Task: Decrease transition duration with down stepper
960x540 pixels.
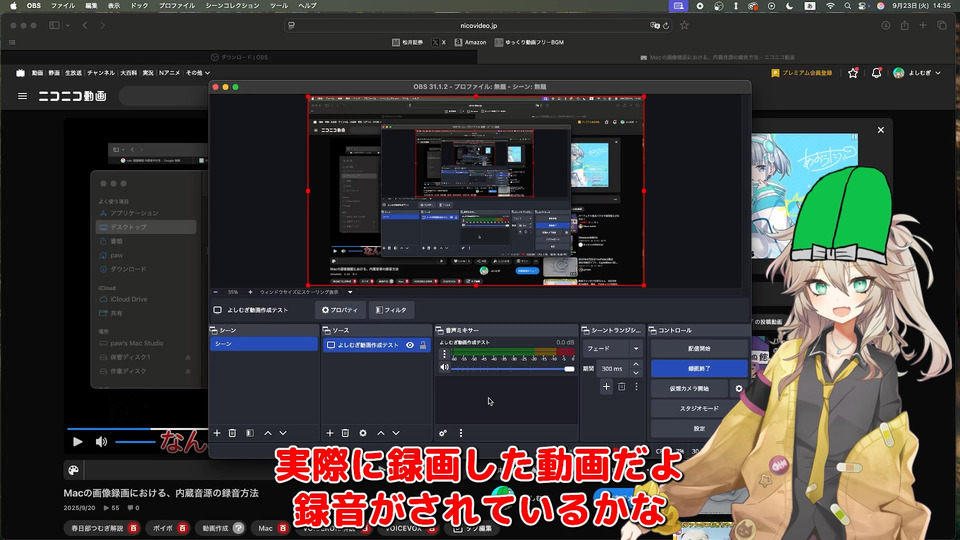Action: click(636, 372)
